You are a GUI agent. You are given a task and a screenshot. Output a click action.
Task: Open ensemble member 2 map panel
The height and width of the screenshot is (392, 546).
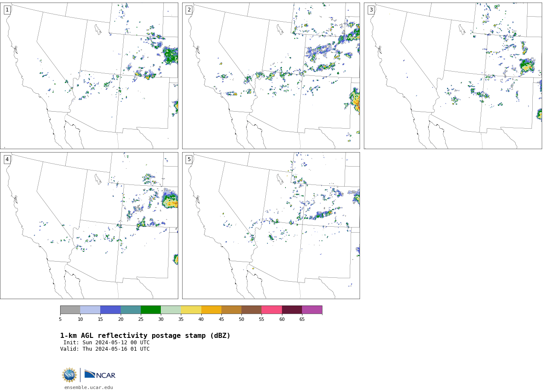point(271,76)
